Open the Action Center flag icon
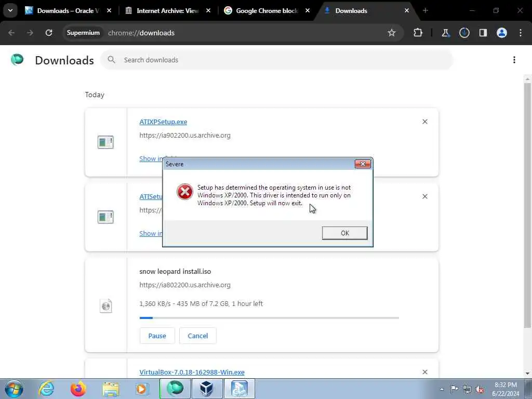The height and width of the screenshot is (399, 532). click(x=454, y=389)
